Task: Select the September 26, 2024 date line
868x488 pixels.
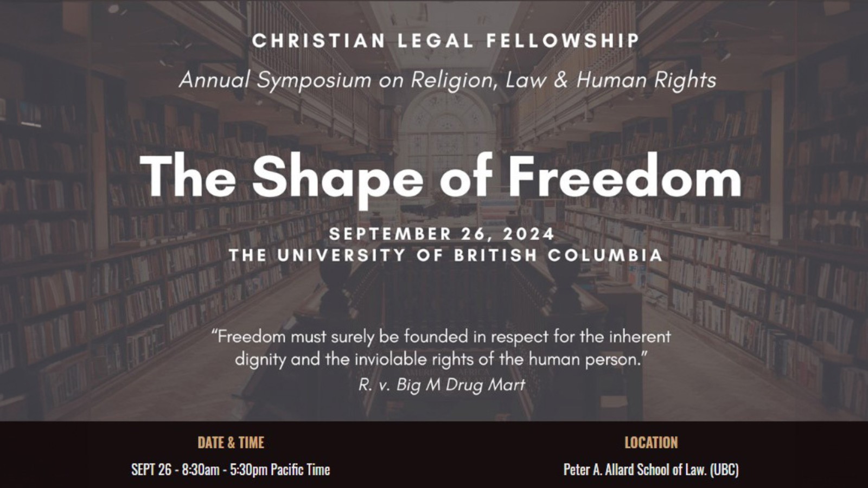Action: point(442,234)
